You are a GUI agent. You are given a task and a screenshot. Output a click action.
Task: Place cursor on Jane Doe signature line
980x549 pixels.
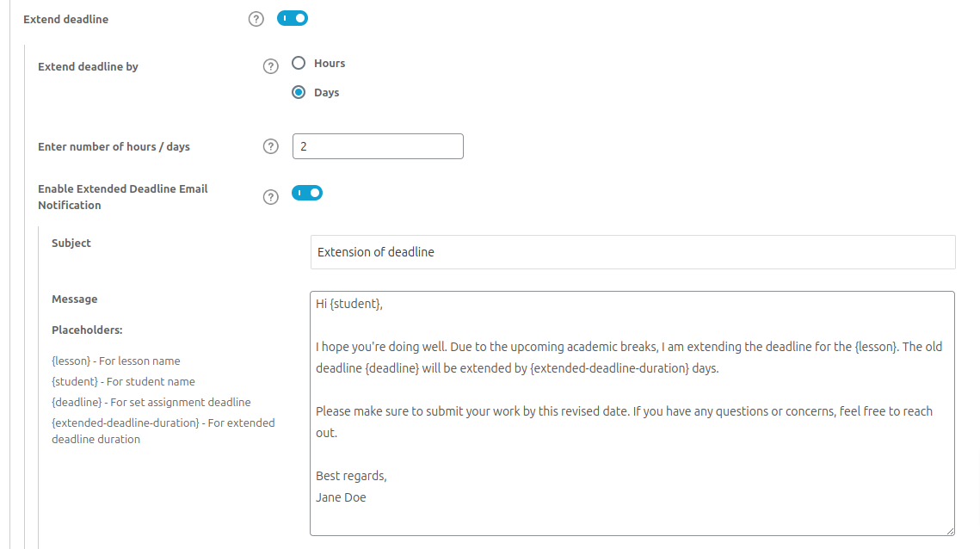point(341,497)
